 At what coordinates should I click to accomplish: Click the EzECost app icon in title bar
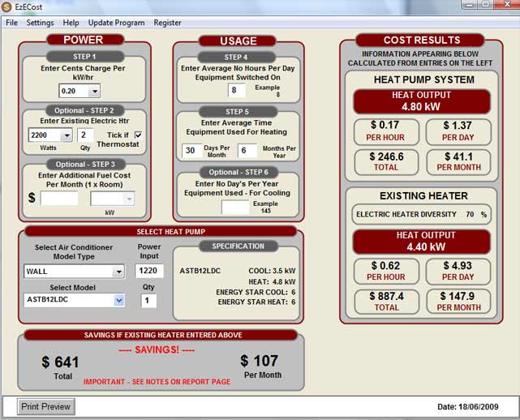tap(7, 6)
